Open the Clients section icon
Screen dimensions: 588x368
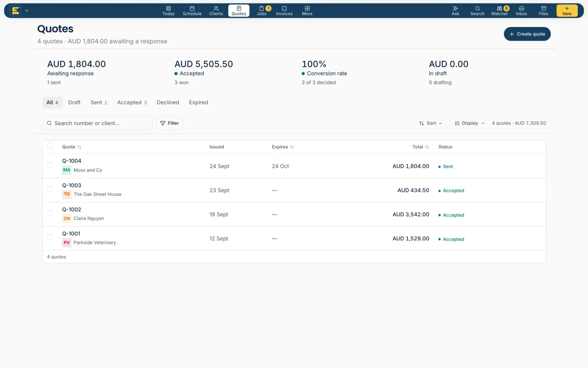(x=216, y=8)
